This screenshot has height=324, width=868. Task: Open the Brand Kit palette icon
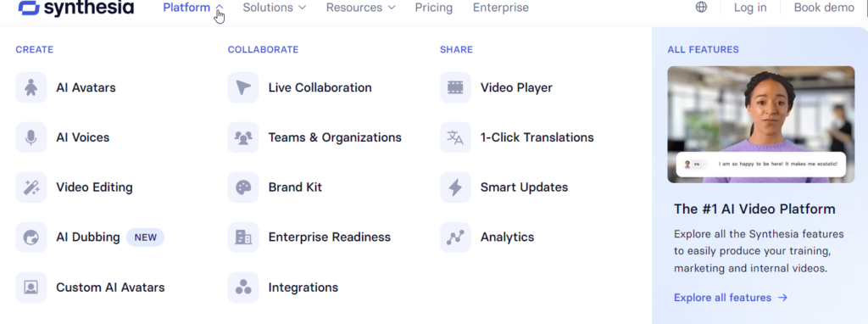(243, 187)
